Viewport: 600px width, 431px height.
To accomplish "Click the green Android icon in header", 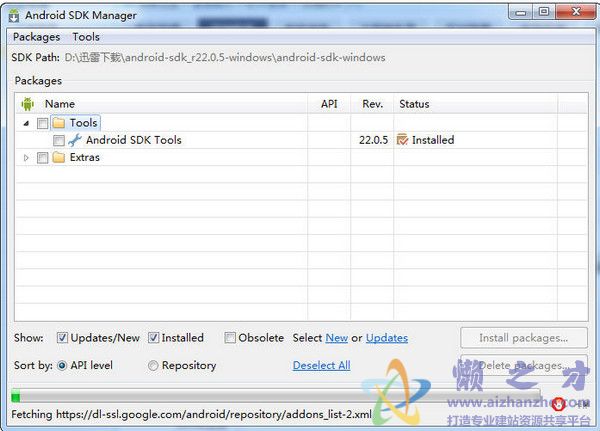I will 28,104.
